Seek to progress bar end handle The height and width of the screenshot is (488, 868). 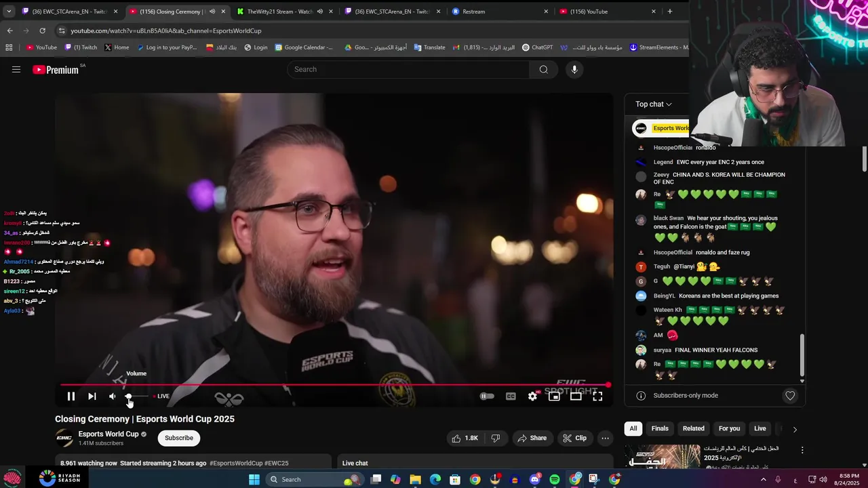tap(608, 385)
